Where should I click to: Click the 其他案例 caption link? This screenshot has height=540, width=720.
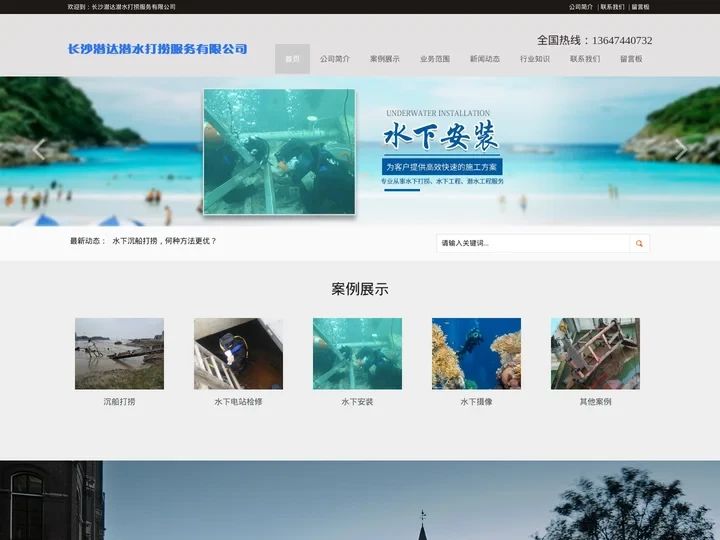point(595,402)
